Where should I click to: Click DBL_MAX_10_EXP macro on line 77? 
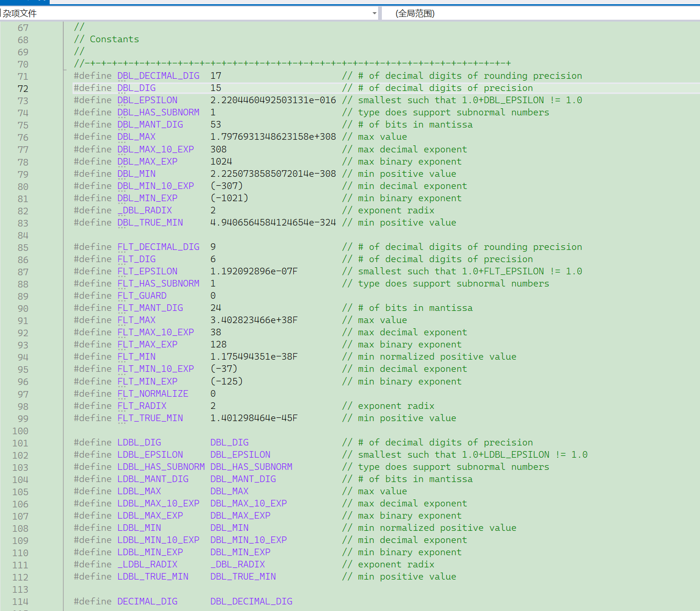click(x=156, y=149)
